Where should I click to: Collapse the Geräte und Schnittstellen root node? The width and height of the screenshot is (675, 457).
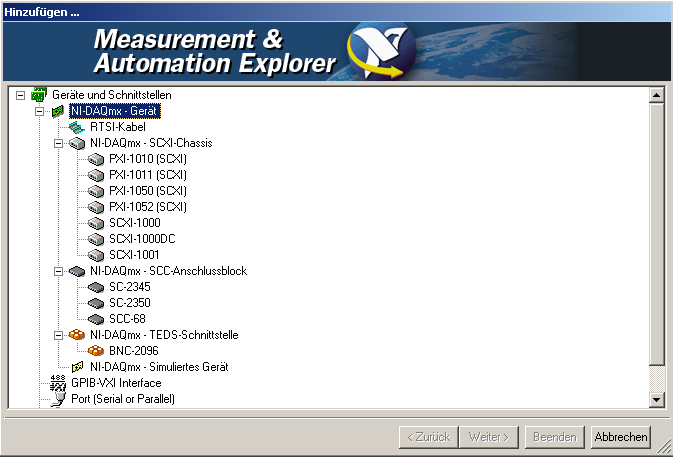[x=20, y=95]
